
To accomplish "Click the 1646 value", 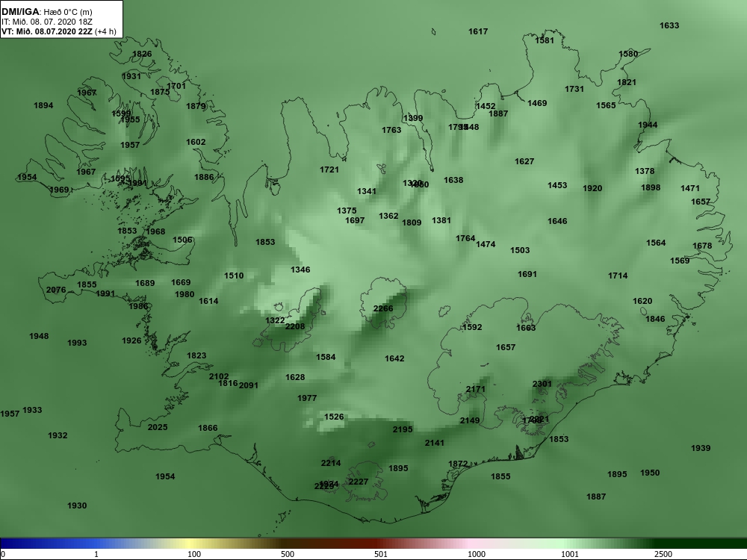I will (x=557, y=222).
